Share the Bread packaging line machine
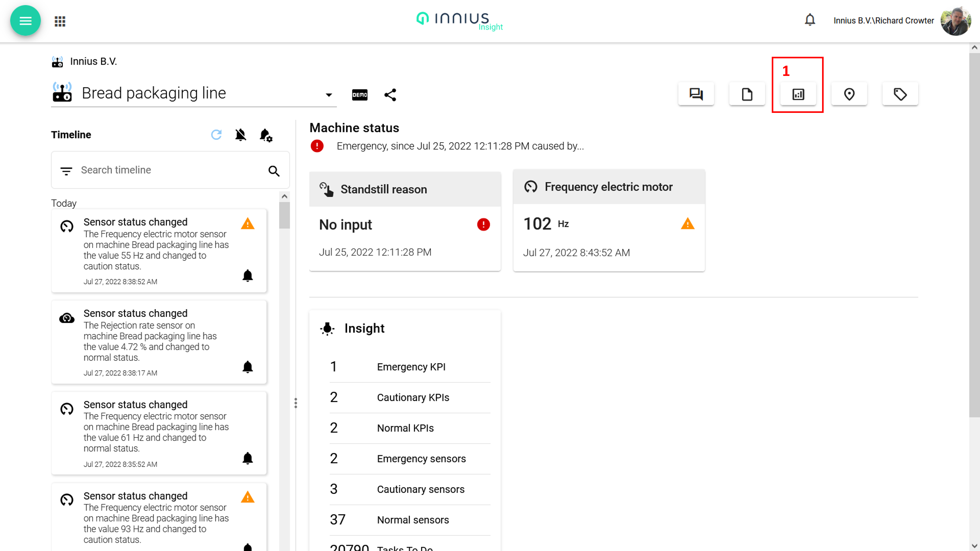Image resolution: width=980 pixels, height=551 pixels. [x=390, y=95]
